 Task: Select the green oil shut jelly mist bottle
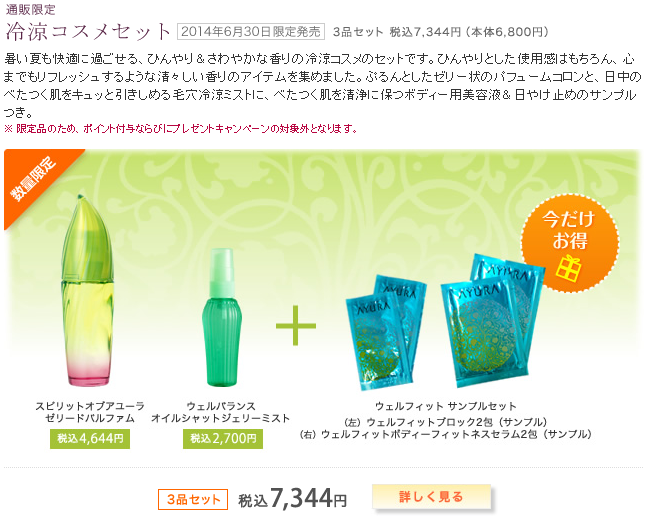click(222, 317)
